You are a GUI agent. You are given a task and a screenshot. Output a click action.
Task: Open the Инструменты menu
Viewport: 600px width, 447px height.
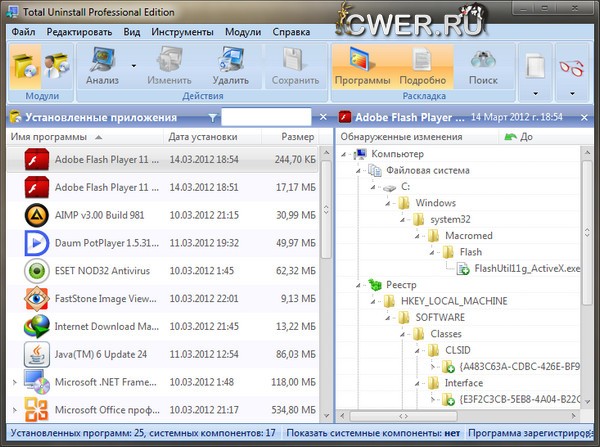[x=181, y=32]
